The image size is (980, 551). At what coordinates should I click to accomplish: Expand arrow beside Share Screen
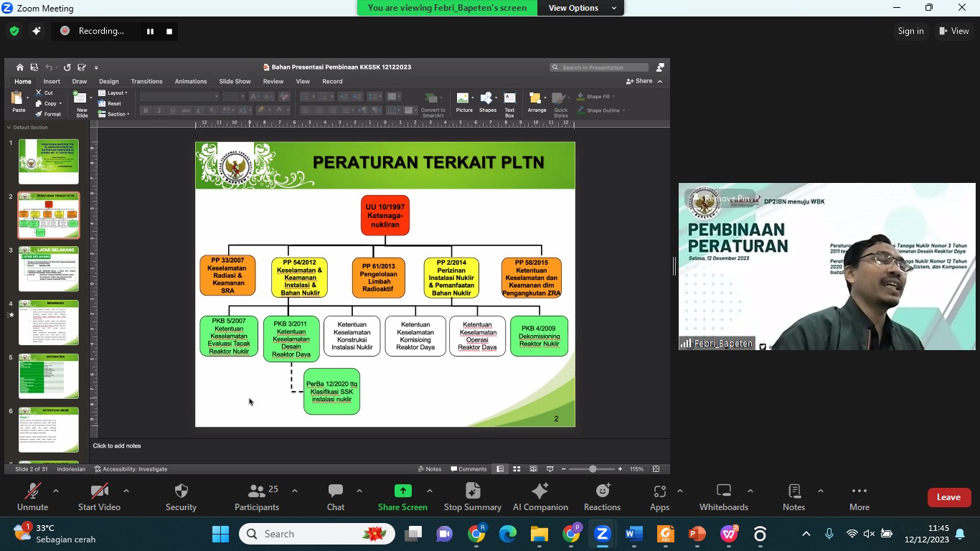429,491
